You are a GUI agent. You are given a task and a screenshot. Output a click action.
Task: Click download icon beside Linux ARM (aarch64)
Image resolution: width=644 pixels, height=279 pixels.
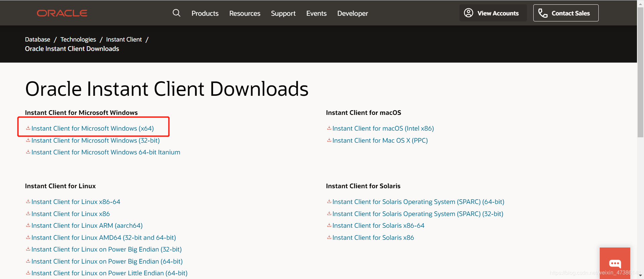[x=28, y=225]
